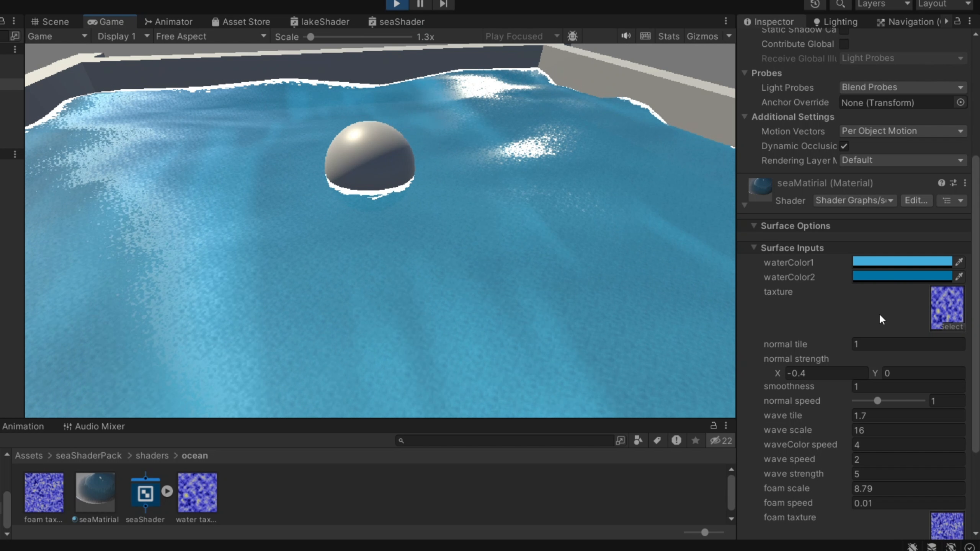
Task: Open the Rendering Layer Mask Default dropdown
Action: (903, 160)
